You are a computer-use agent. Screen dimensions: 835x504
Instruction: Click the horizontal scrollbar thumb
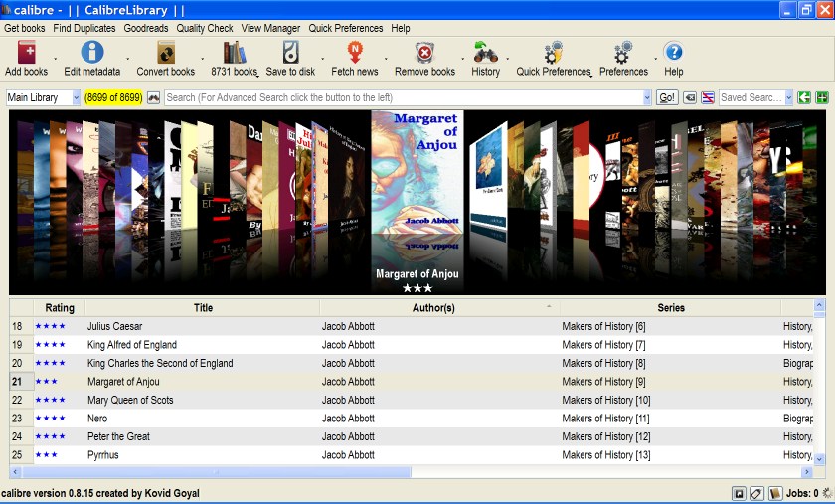[x=217, y=472]
